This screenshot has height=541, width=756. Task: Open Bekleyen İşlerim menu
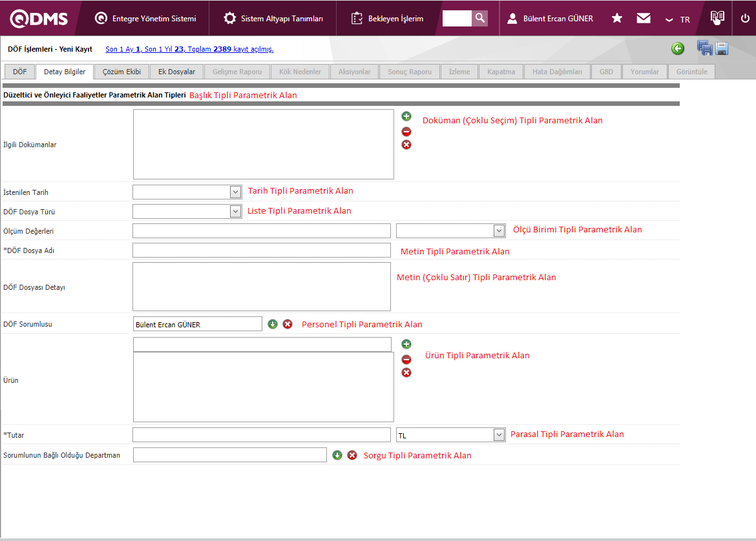pyautogui.click(x=387, y=18)
